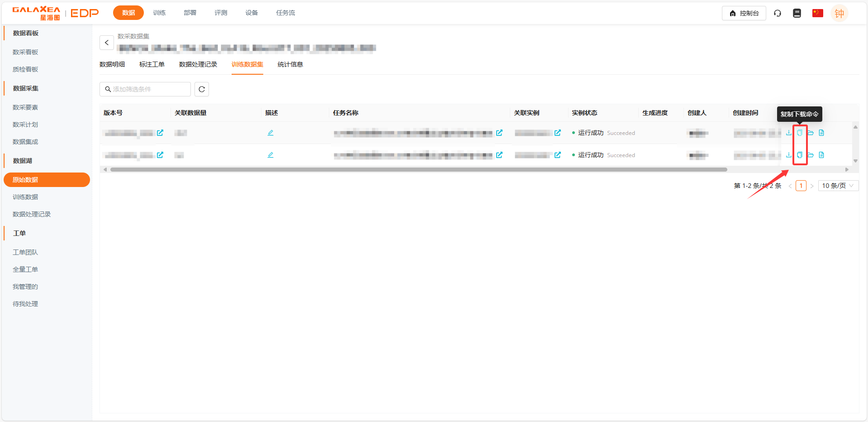Copy the download command for the first row
This screenshot has height=422, width=868.
pyautogui.click(x=800, y=133)
